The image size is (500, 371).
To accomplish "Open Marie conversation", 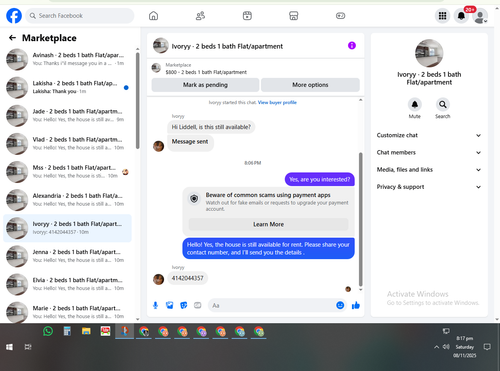I will point(68,312).
